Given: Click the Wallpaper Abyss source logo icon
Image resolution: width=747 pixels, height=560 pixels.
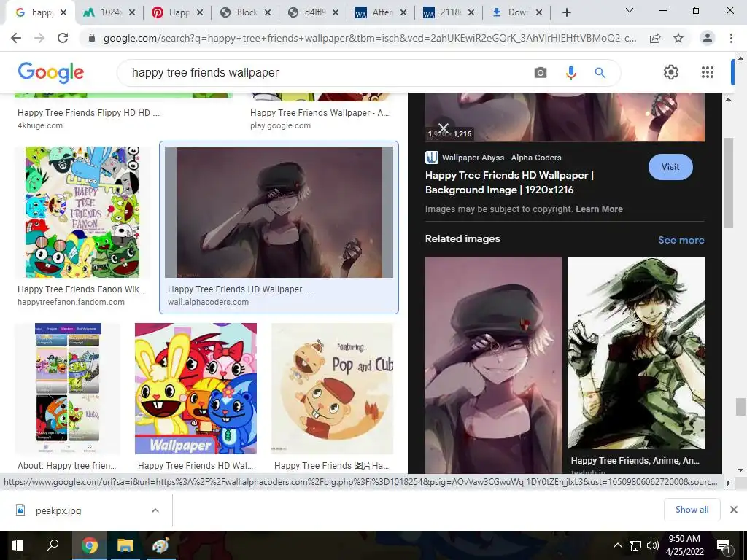Looking at the screenshot, I should point(432,157).
